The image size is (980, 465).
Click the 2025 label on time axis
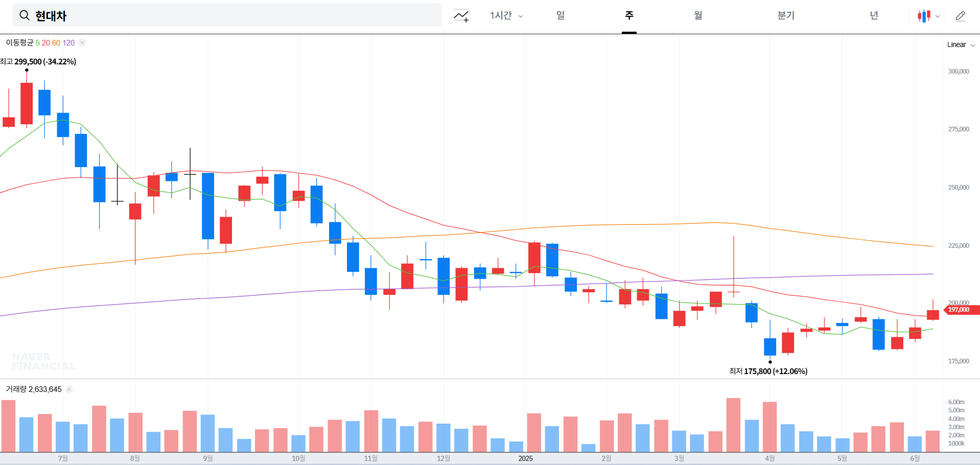525,458
